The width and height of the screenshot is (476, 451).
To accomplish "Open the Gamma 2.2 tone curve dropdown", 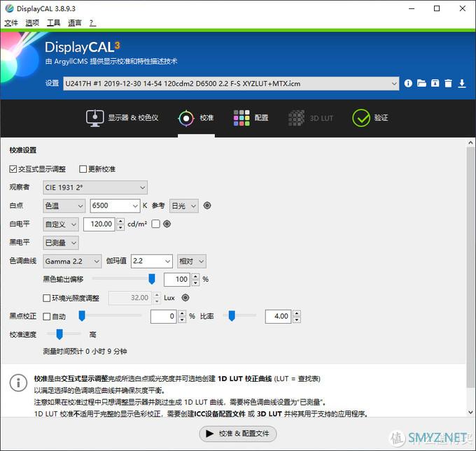I will pyautogui.click(x=72, y=261).
